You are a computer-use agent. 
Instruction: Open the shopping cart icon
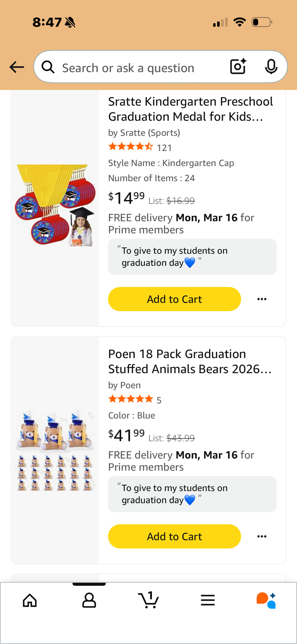(x=148, y=600)
